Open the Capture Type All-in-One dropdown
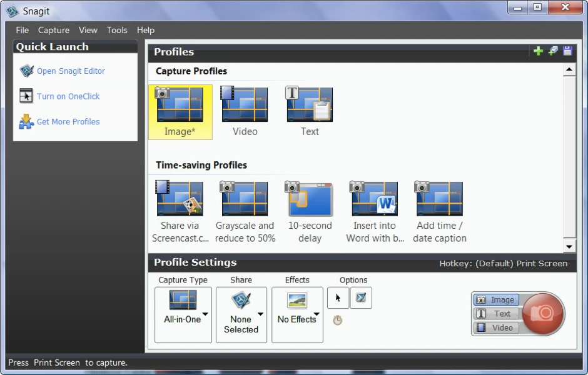This screenshot has height=375, width=588. [183, 314]
